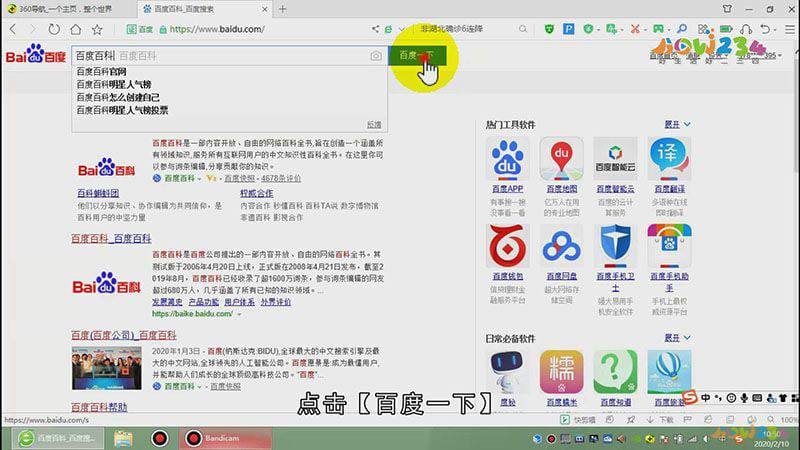Click the address bar search magnifier
Viewport: 800px width, 450px height.
(523, 29)
